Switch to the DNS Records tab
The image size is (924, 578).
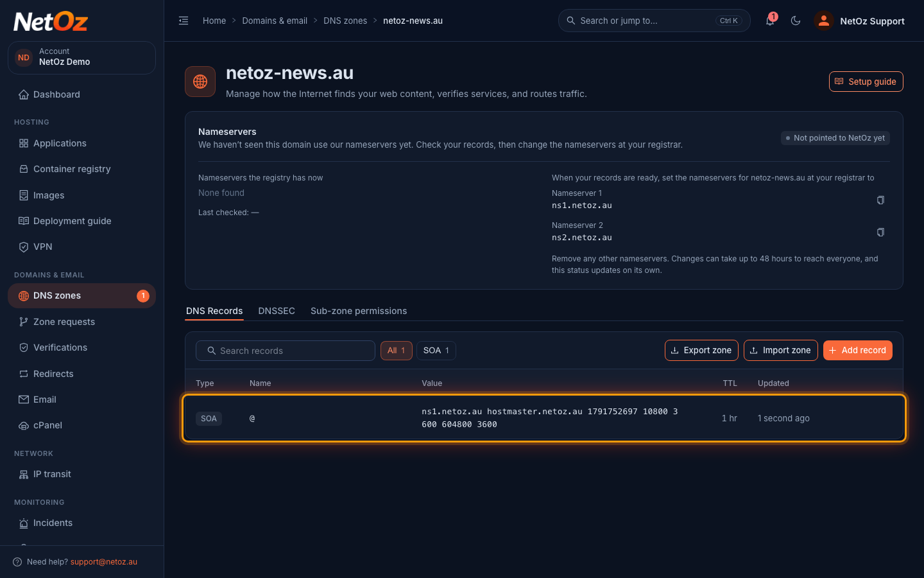coord(214,311)
